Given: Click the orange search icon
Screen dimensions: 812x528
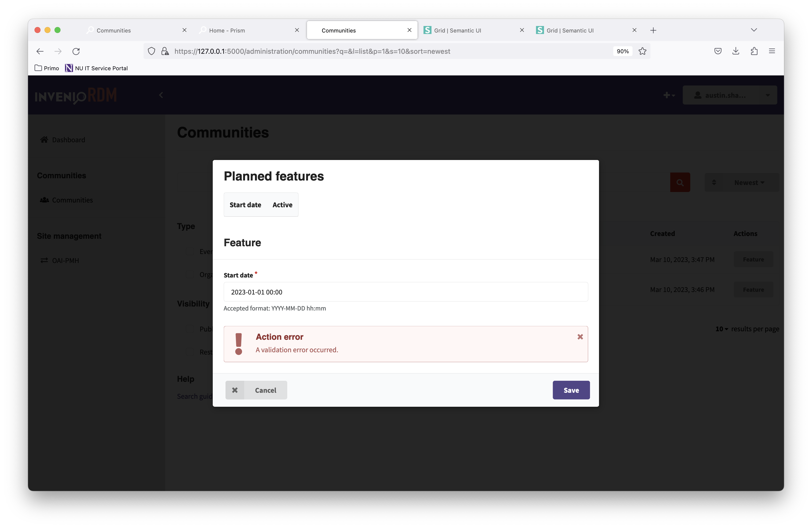Looking at the screenshot, I should coord(679,182).
